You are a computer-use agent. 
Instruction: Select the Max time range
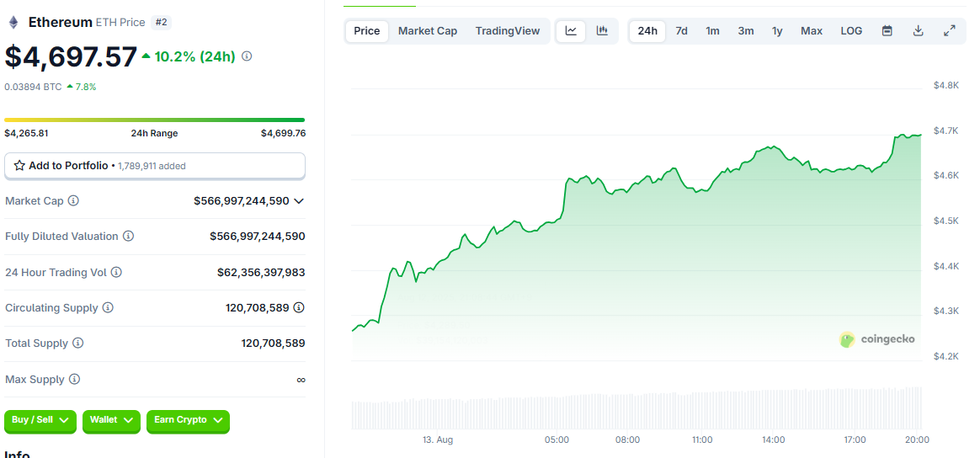[x=812, y=30]
